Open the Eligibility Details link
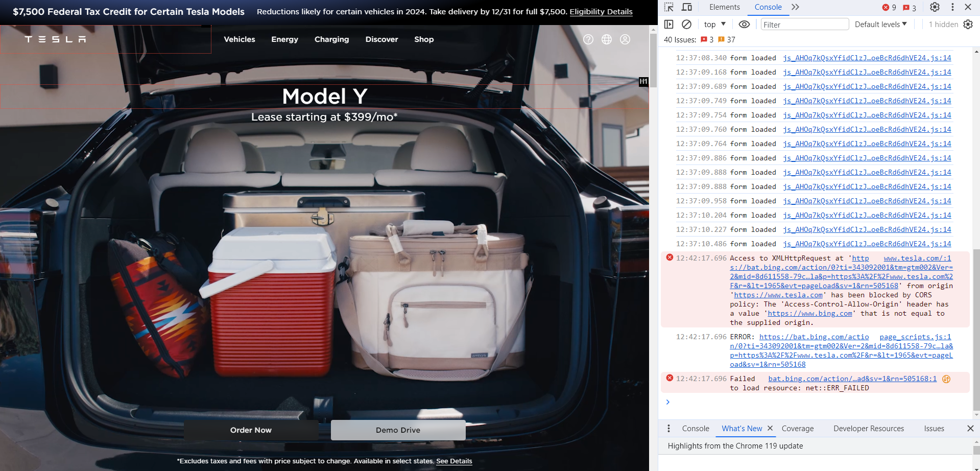 coord(601,12)
